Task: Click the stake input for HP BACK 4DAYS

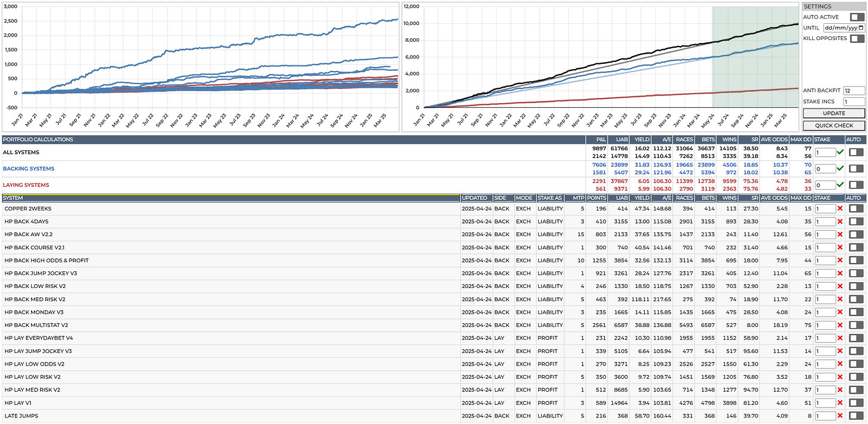Action: click(x=824, y=222)
